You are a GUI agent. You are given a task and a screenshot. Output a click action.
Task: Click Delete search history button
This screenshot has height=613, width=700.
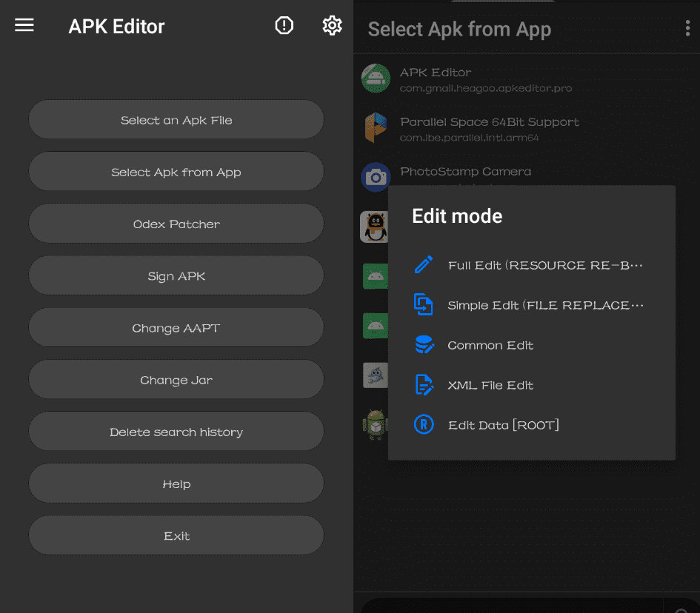point(176,432)
